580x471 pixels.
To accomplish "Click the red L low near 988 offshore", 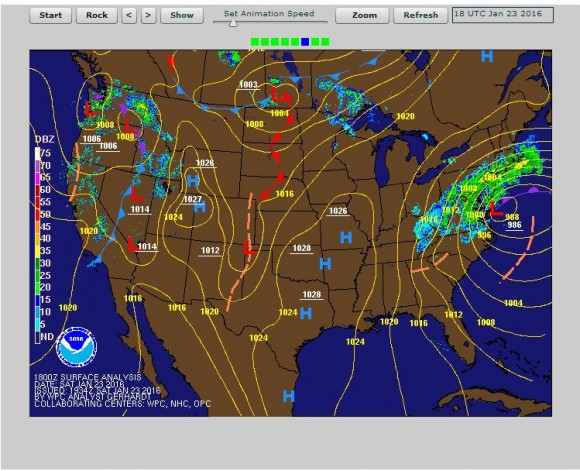I will coord(496,209).
